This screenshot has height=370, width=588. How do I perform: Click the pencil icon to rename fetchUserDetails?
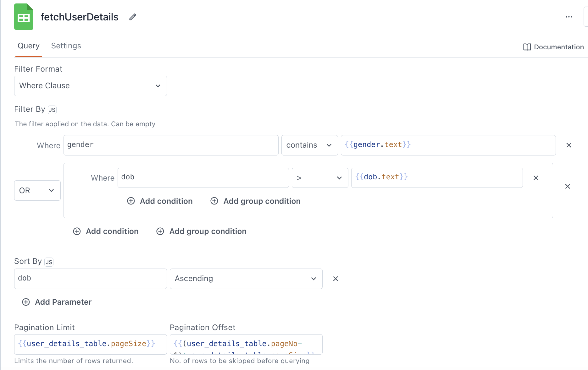pyautogui.click(x=132, y=17)
